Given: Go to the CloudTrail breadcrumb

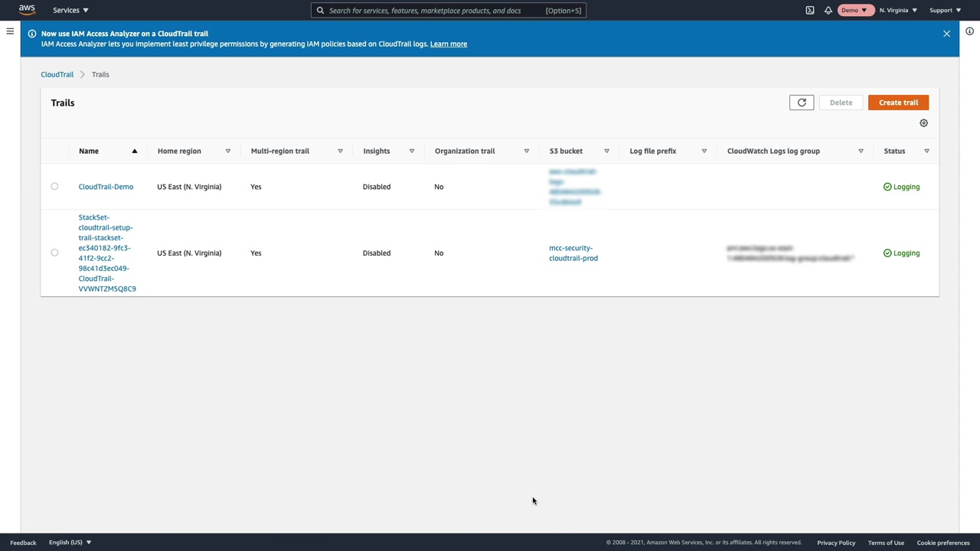Looking at the screenshot, I should (57, 75).
